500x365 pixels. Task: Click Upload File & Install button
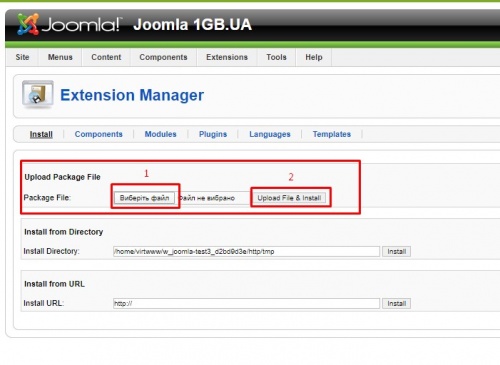coord(289,198)
